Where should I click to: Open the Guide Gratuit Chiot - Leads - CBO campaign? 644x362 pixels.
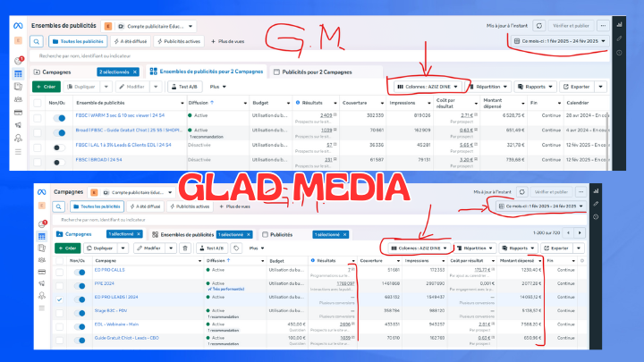126,338
